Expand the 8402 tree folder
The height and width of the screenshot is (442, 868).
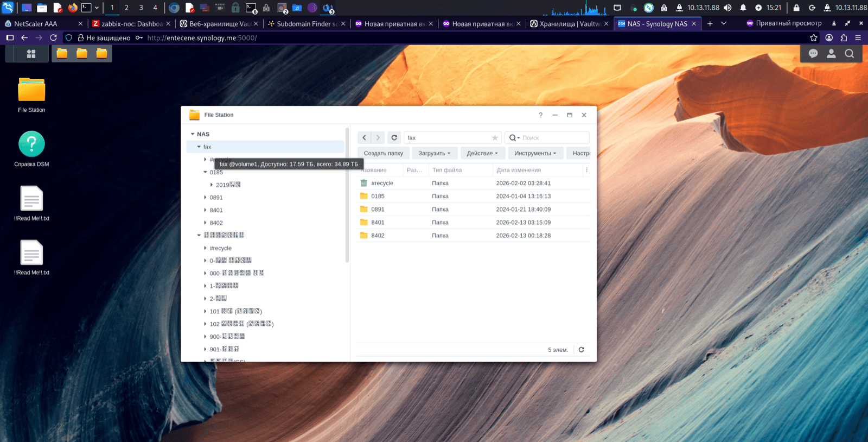(205, 223)
